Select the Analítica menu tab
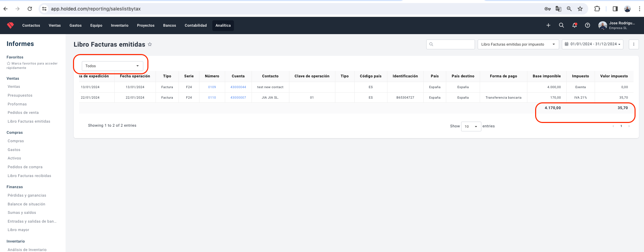The height and width of the screenshot is (252, 644). point(223,25)
